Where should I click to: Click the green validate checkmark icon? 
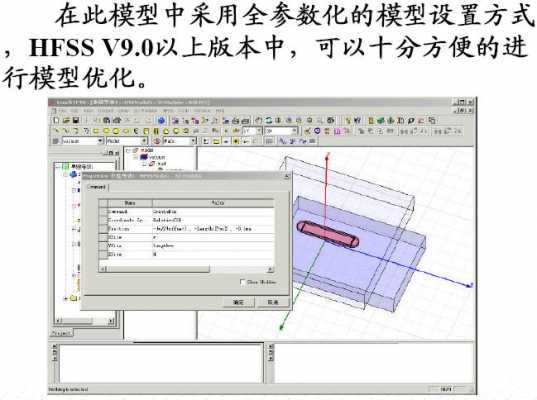tap(380, 121)
